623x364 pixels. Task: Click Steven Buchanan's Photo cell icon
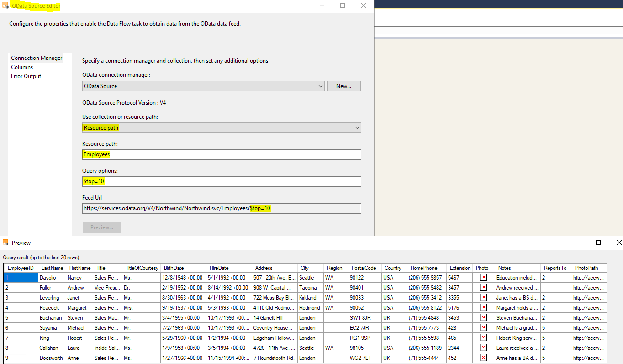coord(483,317)
